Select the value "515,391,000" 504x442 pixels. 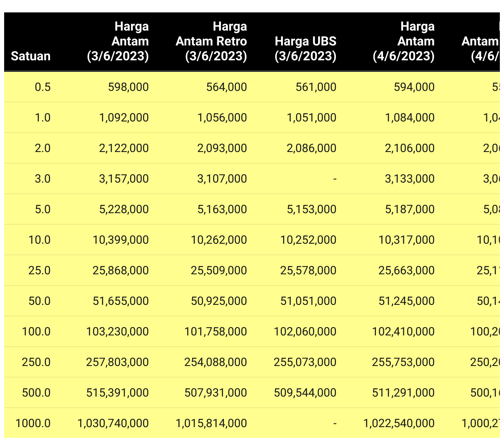(x=118, y=392)
